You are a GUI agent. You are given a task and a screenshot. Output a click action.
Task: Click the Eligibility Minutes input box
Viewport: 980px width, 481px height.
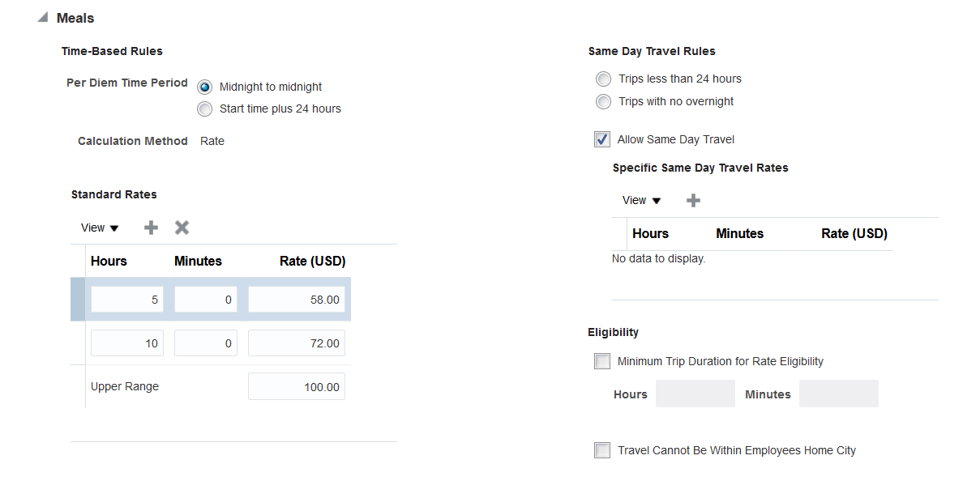(x=838, y=394)
